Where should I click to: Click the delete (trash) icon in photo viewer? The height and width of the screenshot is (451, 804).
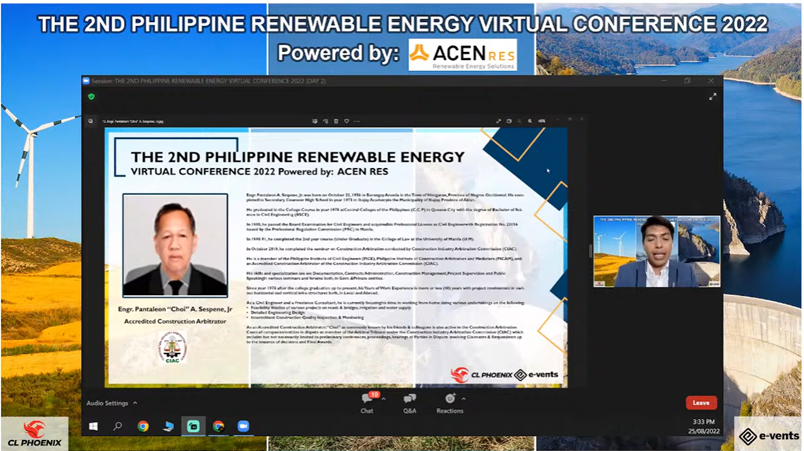(336, 121)
